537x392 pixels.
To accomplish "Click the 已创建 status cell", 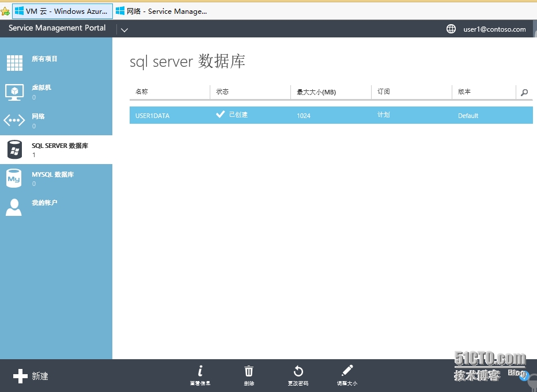I will pos(232,114).
